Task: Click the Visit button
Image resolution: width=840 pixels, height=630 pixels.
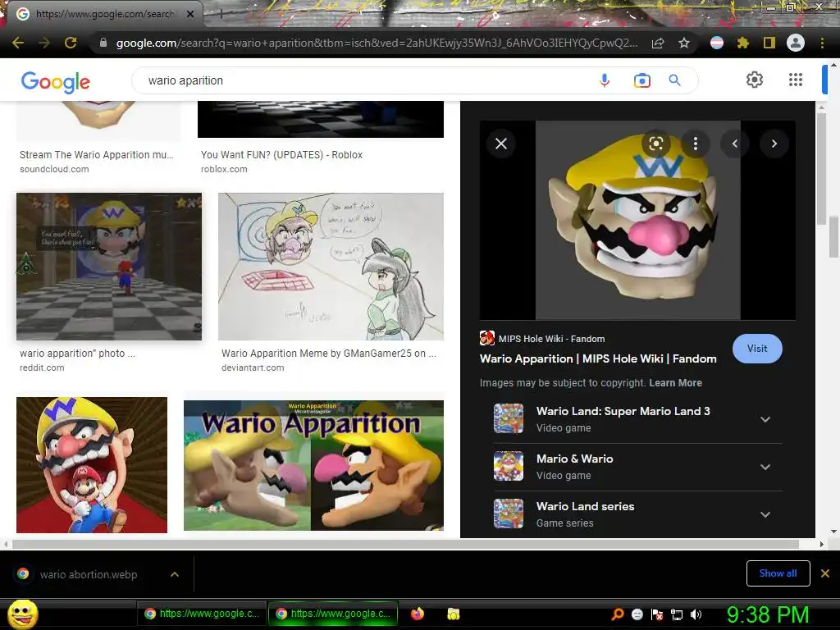Action: tap(757, 348)
